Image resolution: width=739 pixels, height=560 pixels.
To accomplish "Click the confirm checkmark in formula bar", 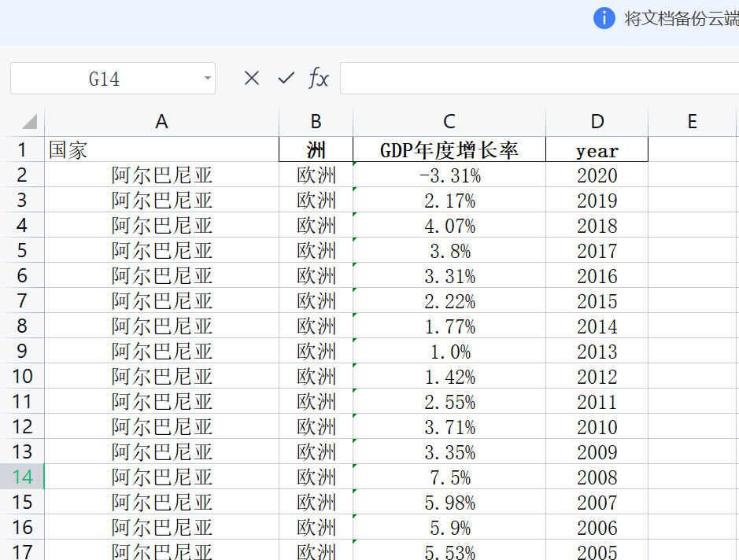I will pos(286,78).
